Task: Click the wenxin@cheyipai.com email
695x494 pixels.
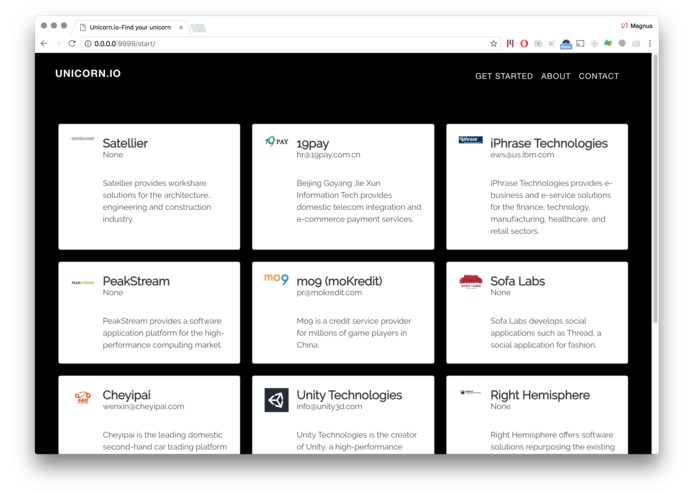Action: [143, 407]
